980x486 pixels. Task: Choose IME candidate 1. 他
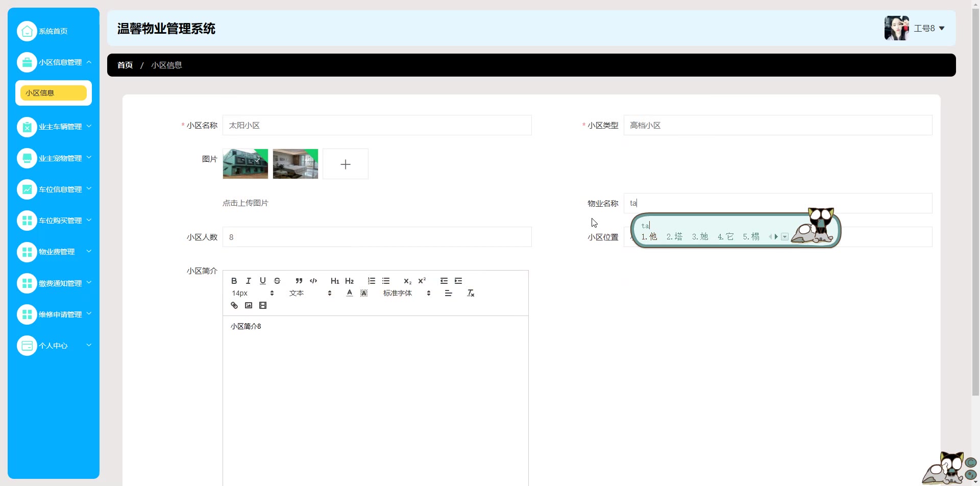click(x=649, y=236)
